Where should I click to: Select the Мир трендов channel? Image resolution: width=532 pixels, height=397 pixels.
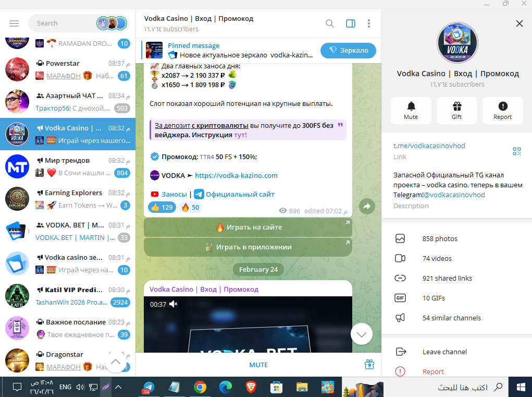[x=68, y=166]
